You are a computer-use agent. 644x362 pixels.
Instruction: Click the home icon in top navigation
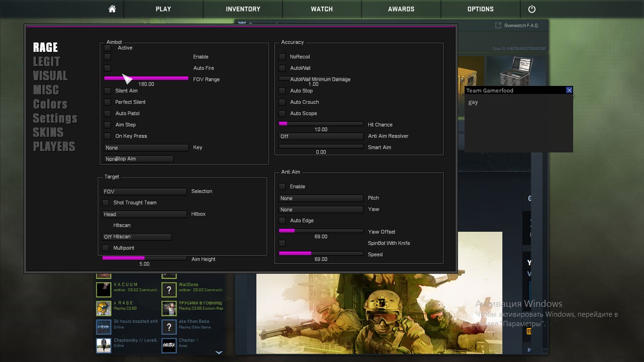point(112,9)
